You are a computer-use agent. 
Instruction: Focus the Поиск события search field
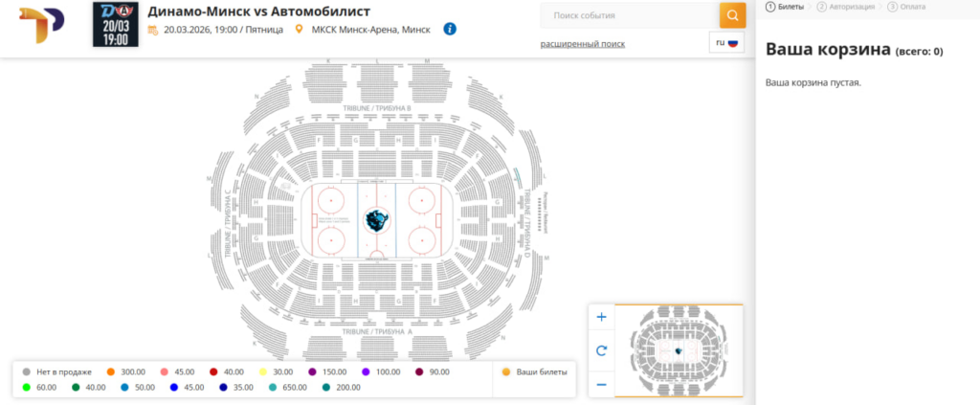(x=629, y=15)
